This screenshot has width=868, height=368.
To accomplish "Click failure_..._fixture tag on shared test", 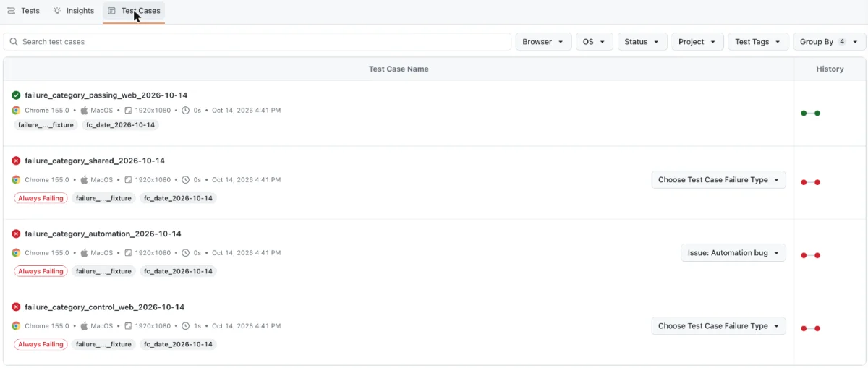I will point(103,198).
